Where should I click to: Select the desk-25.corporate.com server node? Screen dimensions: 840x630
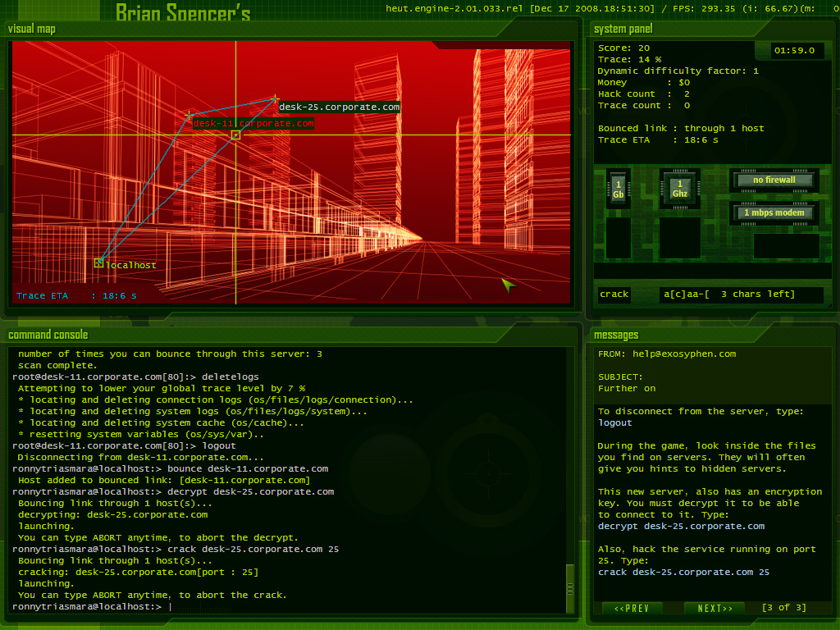point(275,99)
